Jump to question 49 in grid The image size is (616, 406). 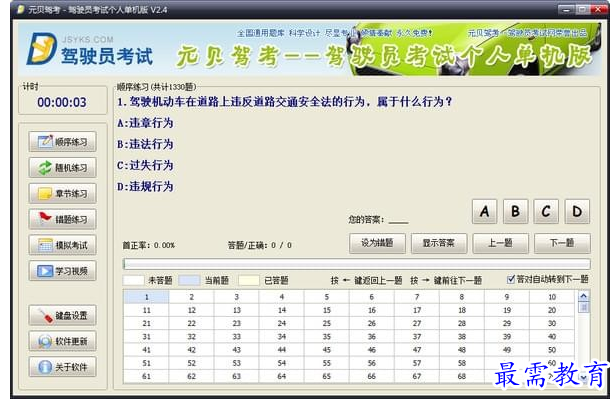507,350
